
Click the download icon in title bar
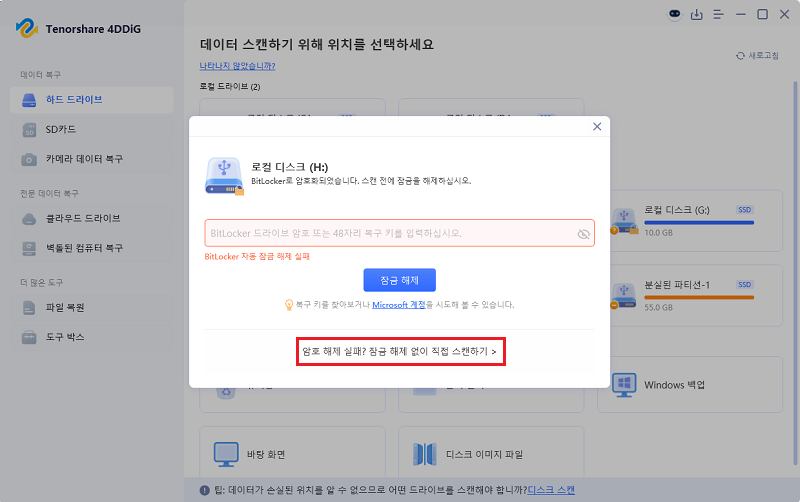(696, 15)
